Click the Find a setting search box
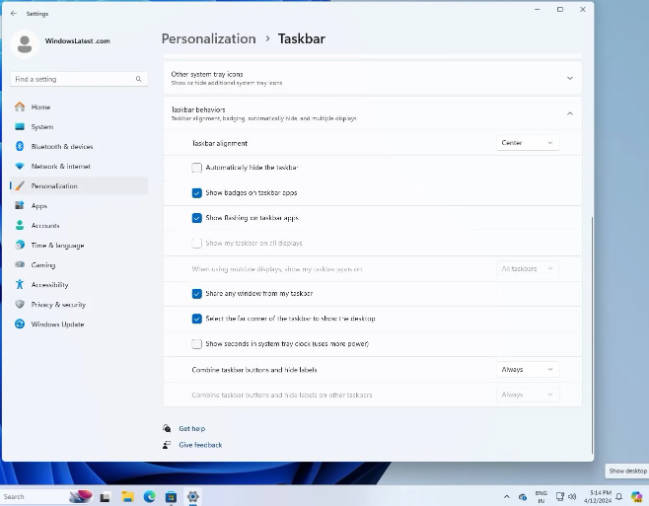This screenshot has height=506, width=649. (79, 79)
